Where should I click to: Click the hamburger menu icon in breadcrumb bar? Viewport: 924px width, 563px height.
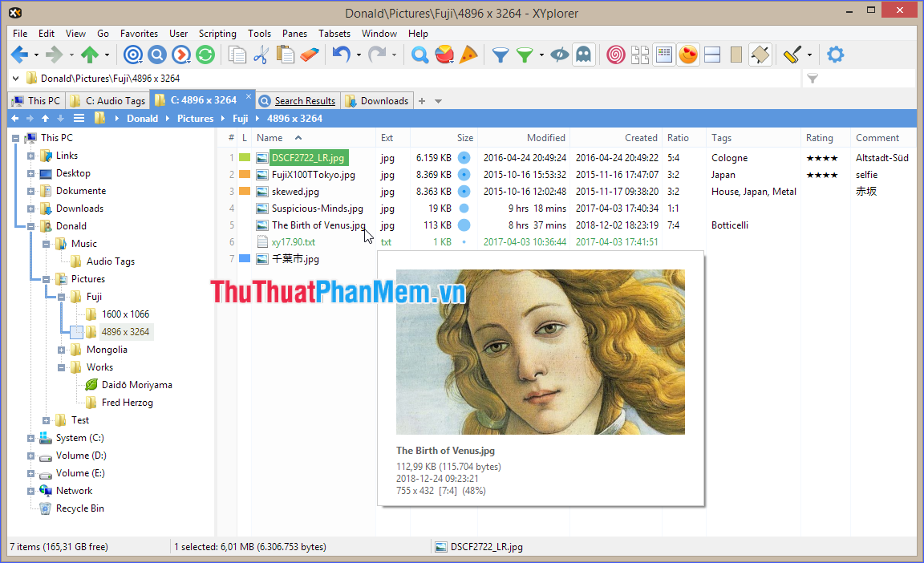(79, 119)
